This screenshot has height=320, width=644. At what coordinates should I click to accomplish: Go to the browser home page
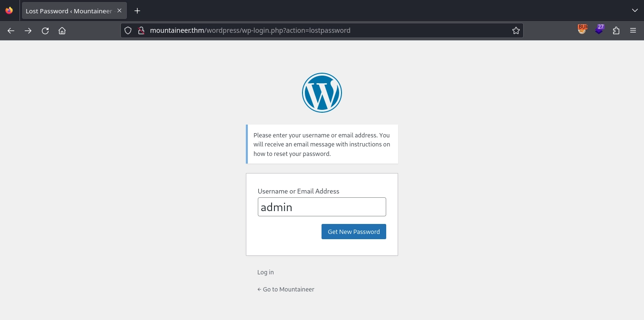coord(62,30)
